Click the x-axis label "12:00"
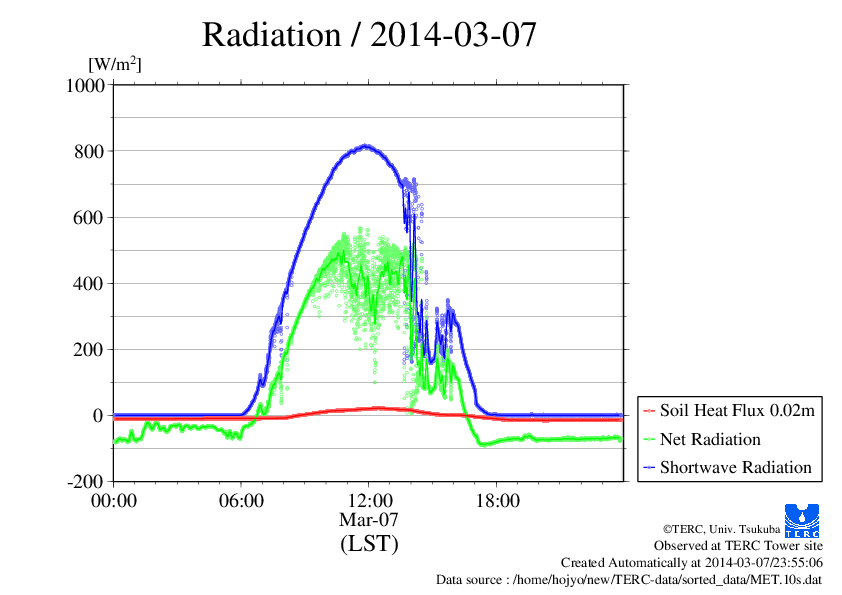 tap(369, 501)
